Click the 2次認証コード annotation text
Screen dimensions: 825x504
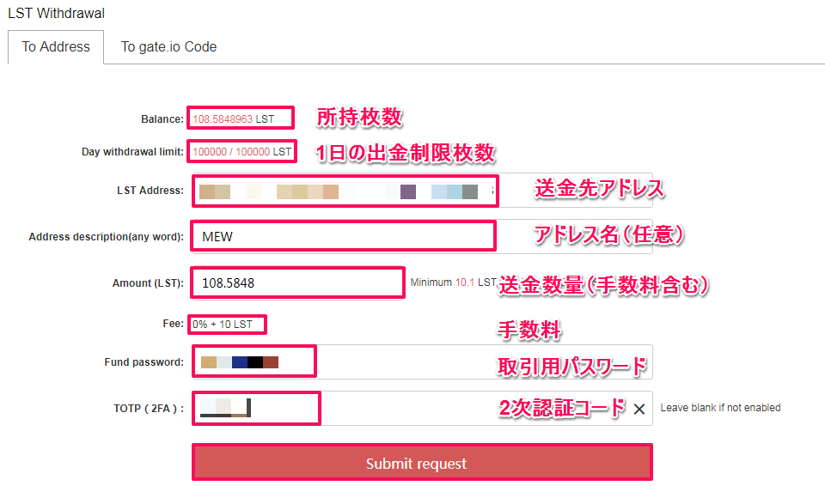coord(562,409)
